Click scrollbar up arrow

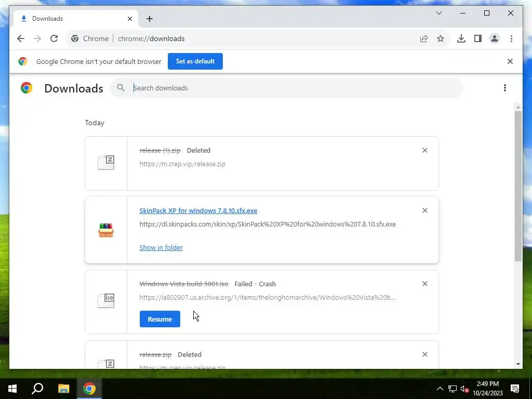click(x=518, y=107)
